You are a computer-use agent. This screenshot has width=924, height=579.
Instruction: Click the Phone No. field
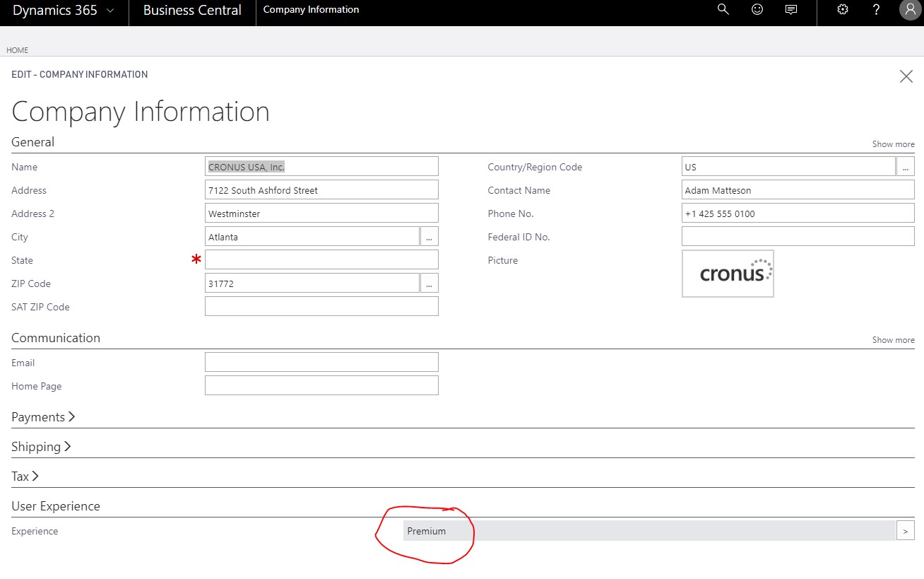coord(798,214)
